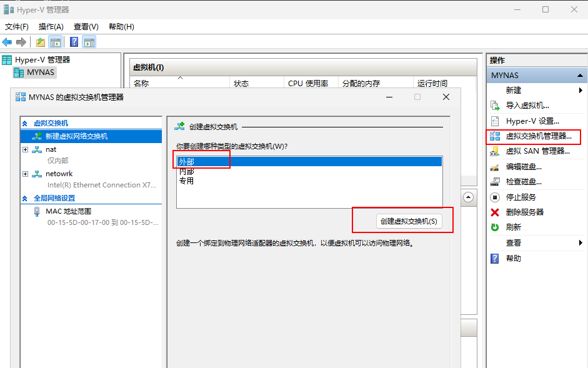Click the 创建虚拟交换机(S) button
588x368 pixels.
tap(409, 221)
